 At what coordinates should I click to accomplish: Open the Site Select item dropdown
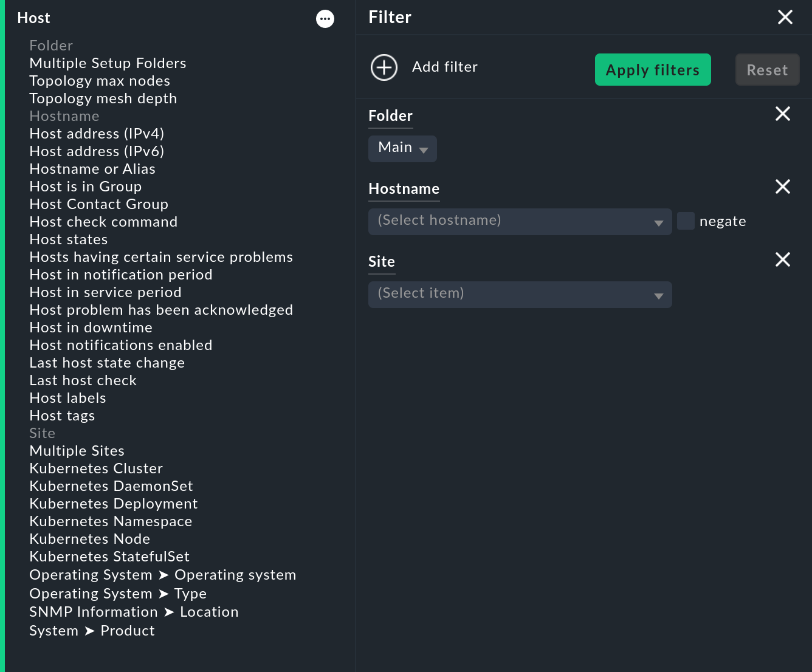coord(520,295)
